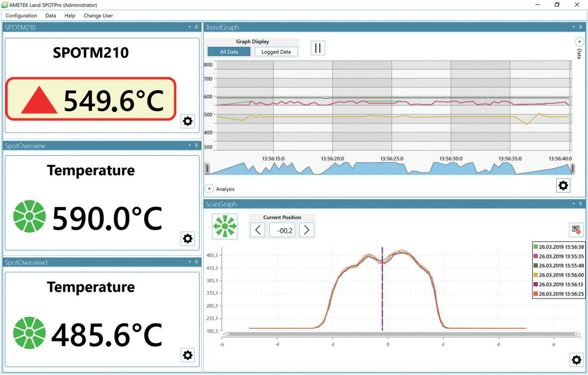Click legend entry 26.03.2019 13:56:13
Image resolution: width=588 pixels, height=375 pixels.
[558, 284]
